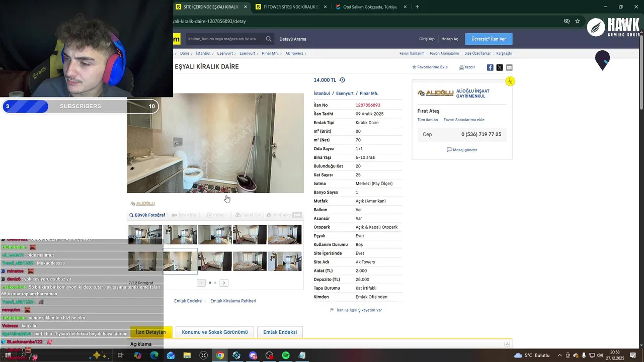The width and height of the screenshot is (644, 362).
Task: Click the search magnifier icon in site header
Action: (269, 39)
